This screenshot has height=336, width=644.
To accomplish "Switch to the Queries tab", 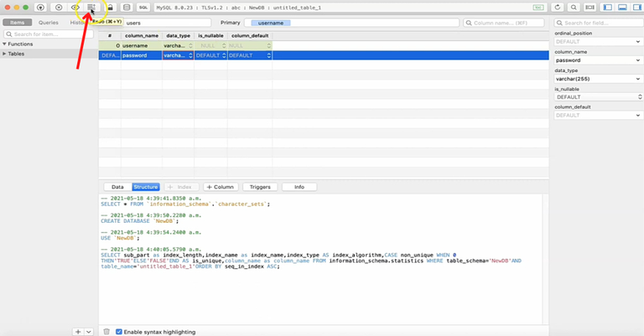I will 48,23.
